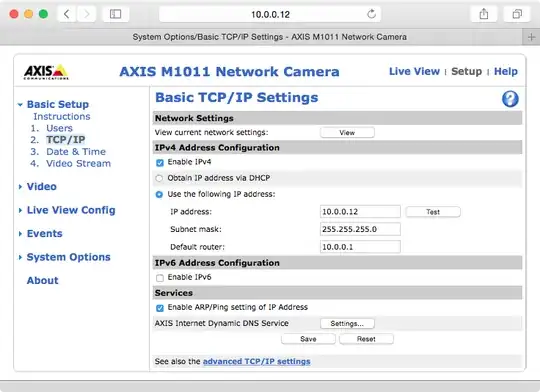
Task: Click AXIS M1011 Network Camera title
Action: point(229,72)
